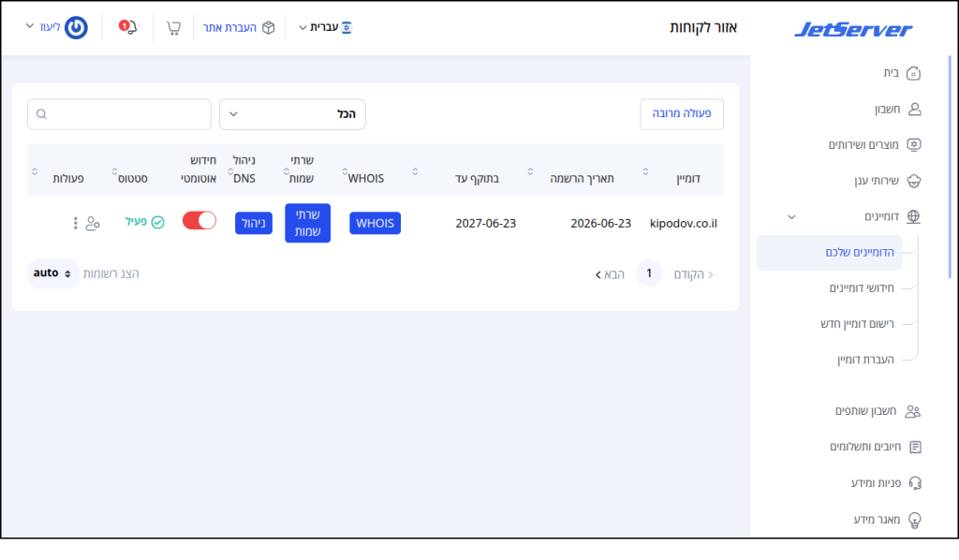Click the user avatar power icon
This screenshot has width=959, height=560.
click(x=77, y=27)
